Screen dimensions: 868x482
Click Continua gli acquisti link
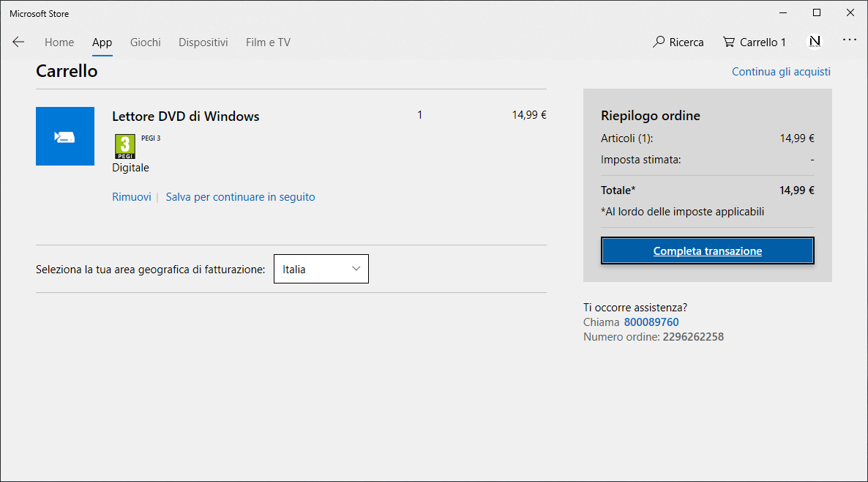(x=781, y=72)
